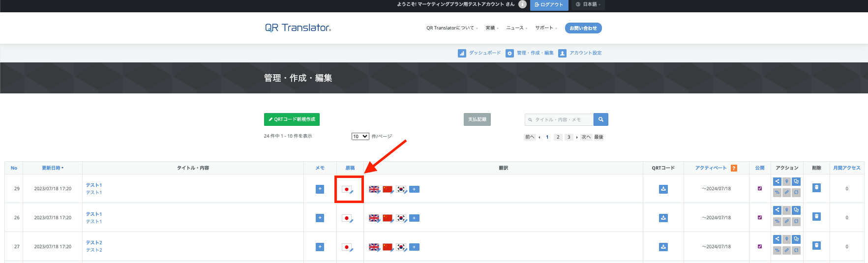Click the search magnifier button
Image resolution: width=868 pixels, height=263 pixels.
click(601, 119)
